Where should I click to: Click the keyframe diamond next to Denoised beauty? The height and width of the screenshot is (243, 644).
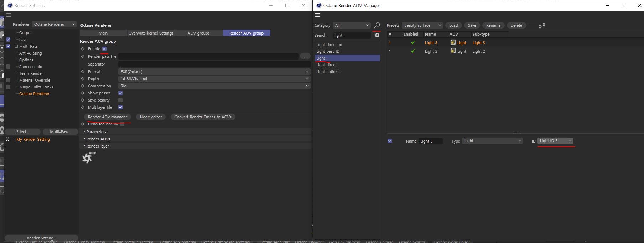[83, 124]
